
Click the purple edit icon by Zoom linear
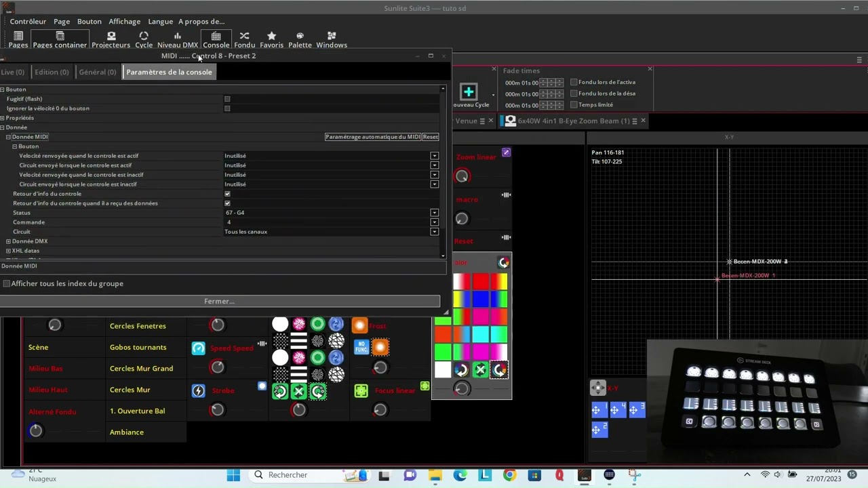[x=506, y=152]
